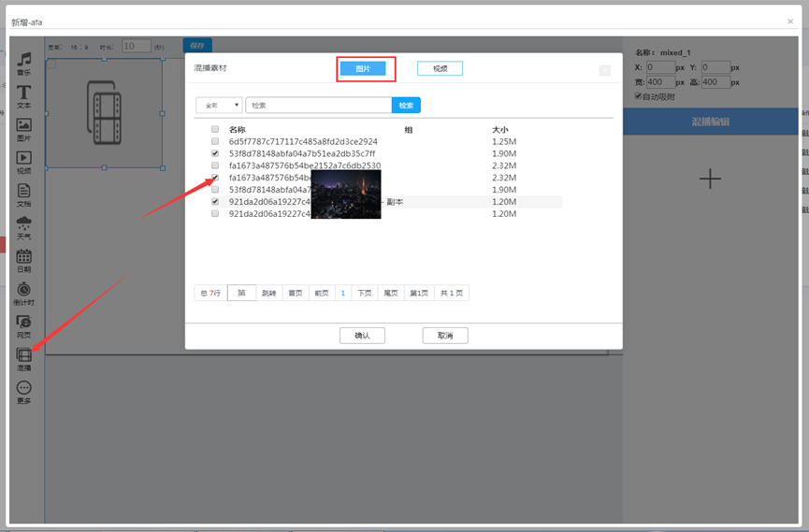Click the 确认 button
Image resolution: width=809 pixels, height=532 pixels.
362,336
